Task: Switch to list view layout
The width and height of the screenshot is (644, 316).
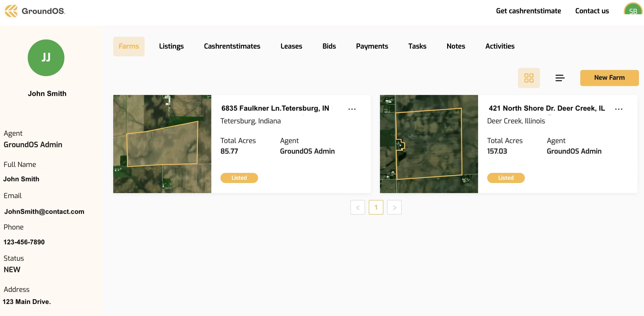Action: 559,78
